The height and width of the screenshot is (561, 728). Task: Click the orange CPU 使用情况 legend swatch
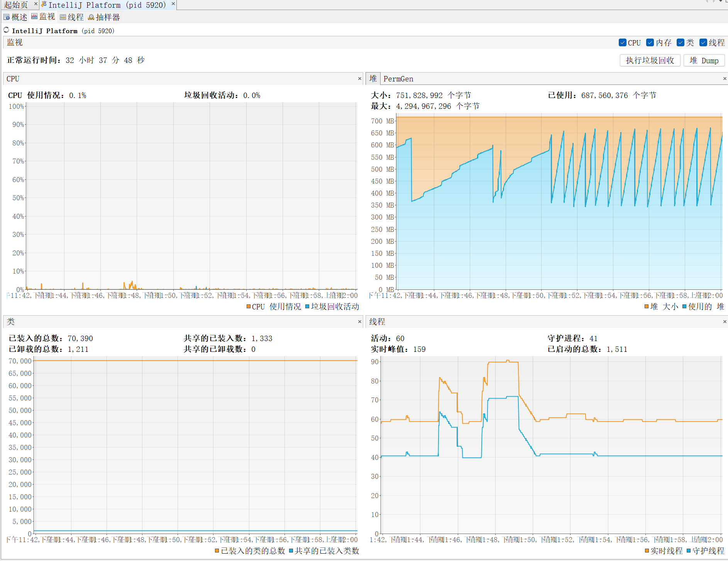click(249, 306)
